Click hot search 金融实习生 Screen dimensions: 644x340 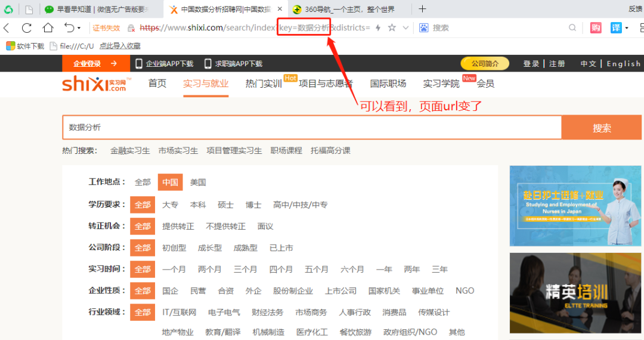pyautogui.click(x=130, y=151)
